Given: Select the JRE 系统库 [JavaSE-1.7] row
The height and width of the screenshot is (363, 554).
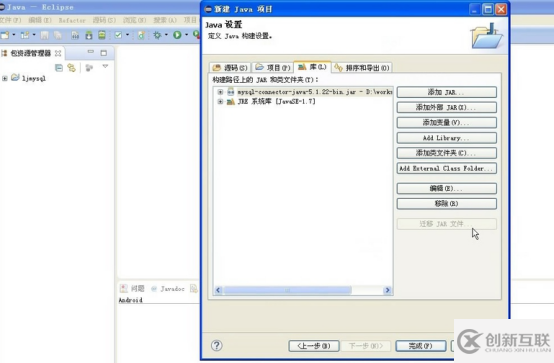Looking at the screenshot, I should coord(271,101).
